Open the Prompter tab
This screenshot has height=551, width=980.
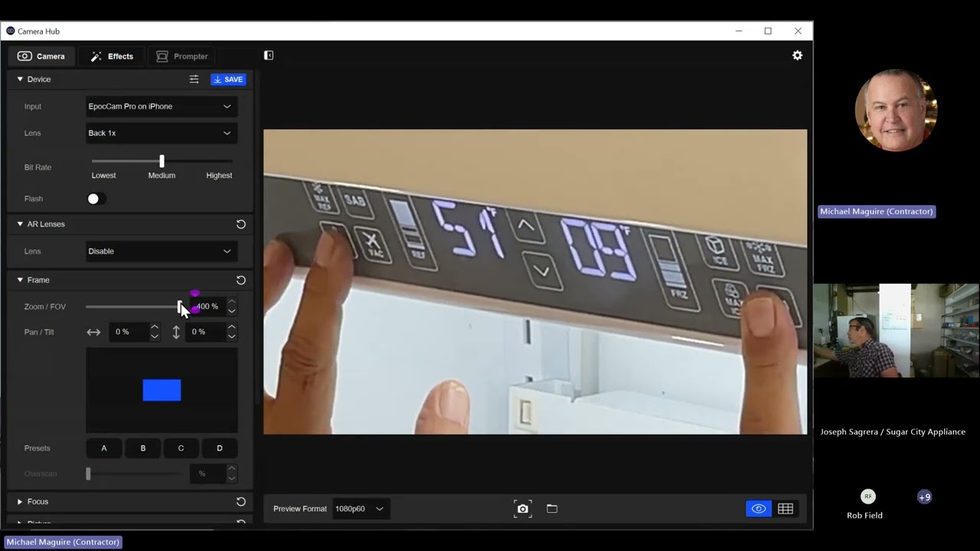pos(182,56)
